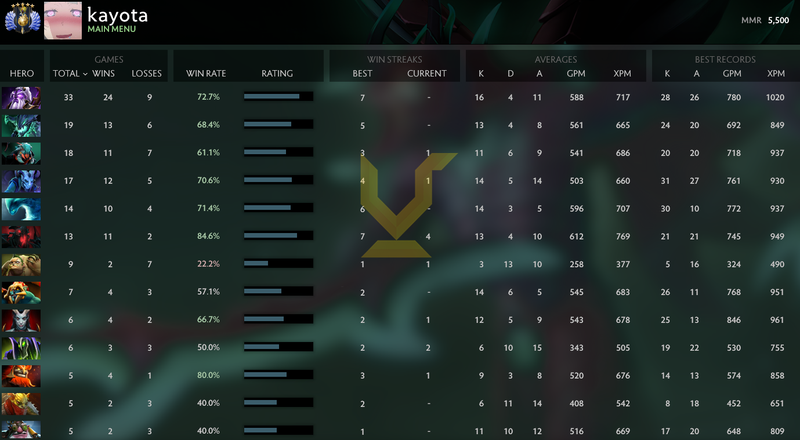
Task: Select hero portrait with 19 total games
Action: [x=21, y=126]
